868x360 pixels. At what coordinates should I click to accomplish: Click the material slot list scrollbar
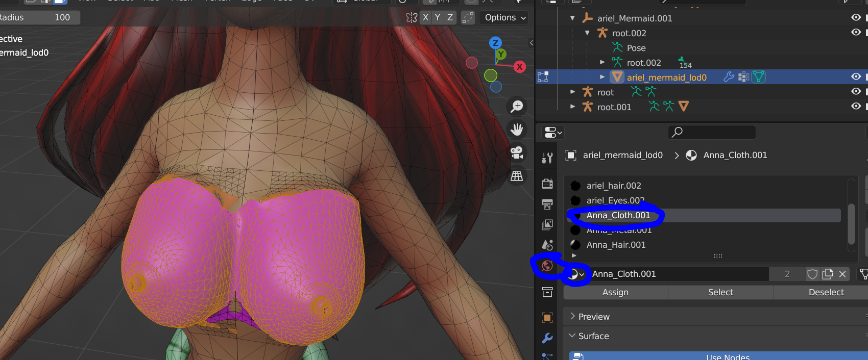(x=851, y=224)
